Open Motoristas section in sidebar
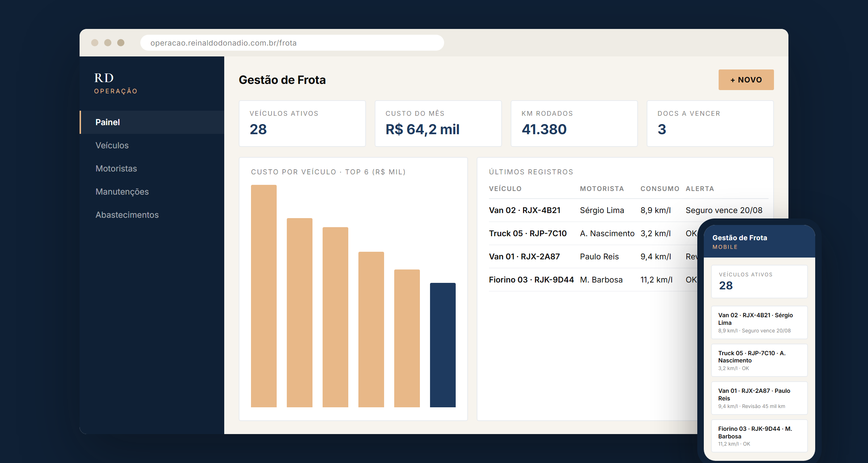Image resolution: width=868 pixels, height=463 pixels. [x=152, y=169]
